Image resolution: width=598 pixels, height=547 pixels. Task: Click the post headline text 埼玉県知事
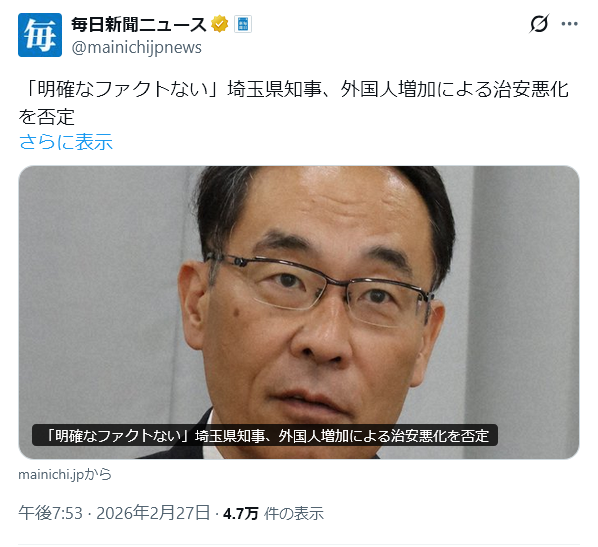tap(274, 90)
